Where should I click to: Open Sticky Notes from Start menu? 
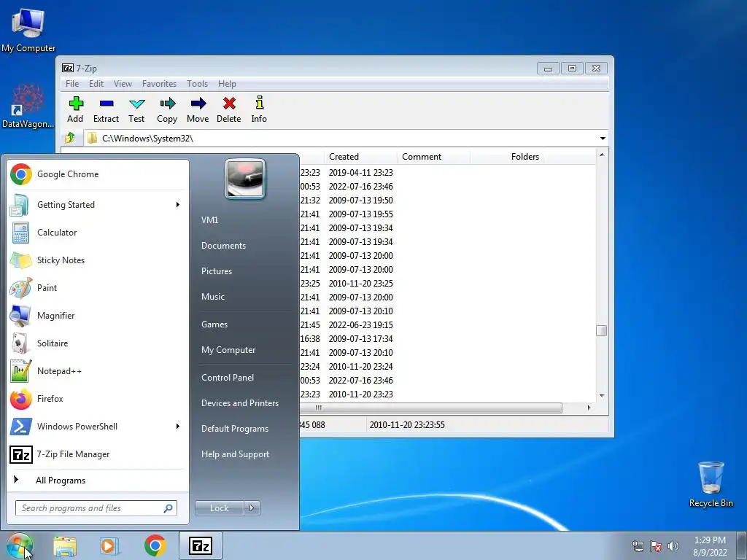[98, 260]
